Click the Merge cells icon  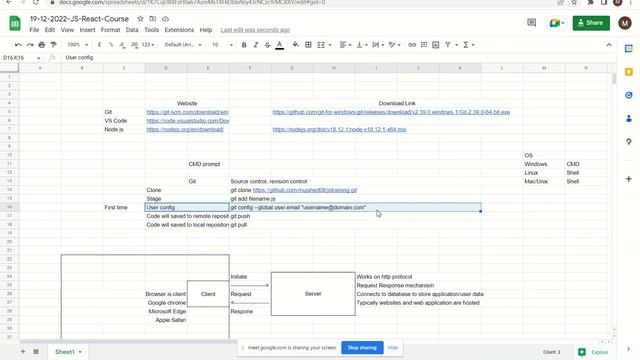321,45
